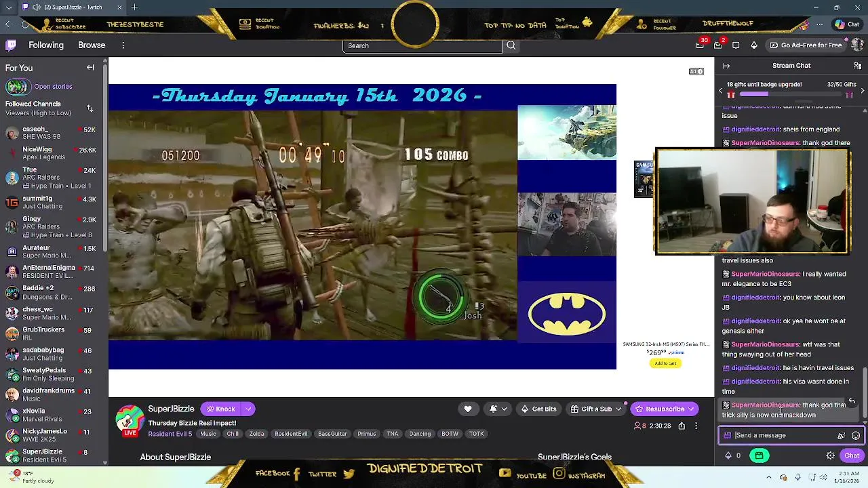Expand the Knock dropdown arrow
Screen dimensions: 868x488
point(248,409)
